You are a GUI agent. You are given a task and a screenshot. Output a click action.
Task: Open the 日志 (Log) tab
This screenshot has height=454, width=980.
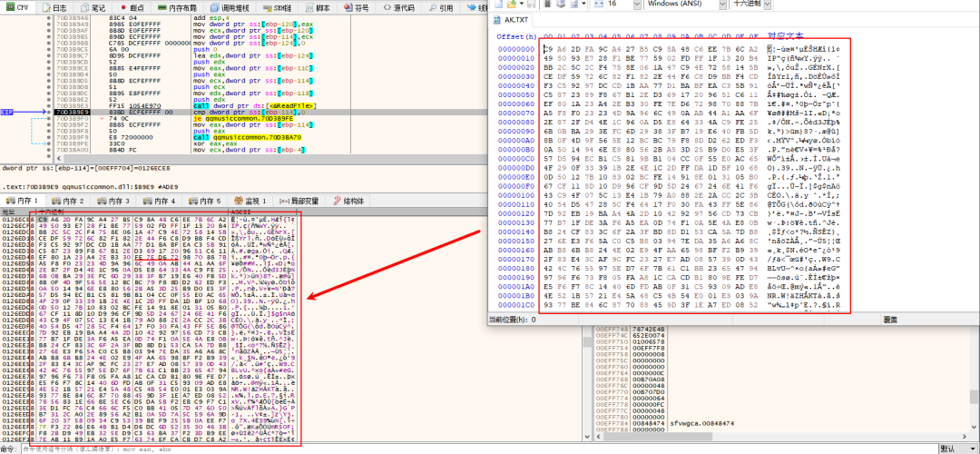(x=54, y=8)
